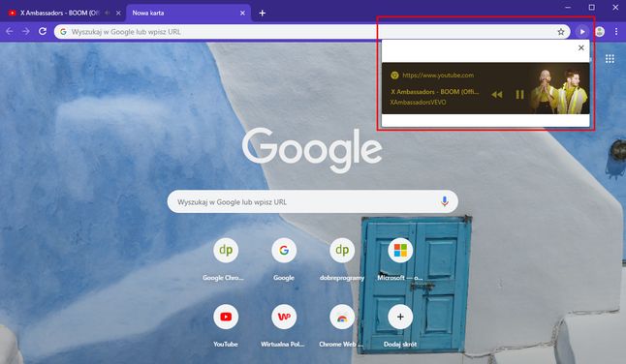Open the media control toolbar button
Viewport: 626px width, 364px height.
click(582, 32)
